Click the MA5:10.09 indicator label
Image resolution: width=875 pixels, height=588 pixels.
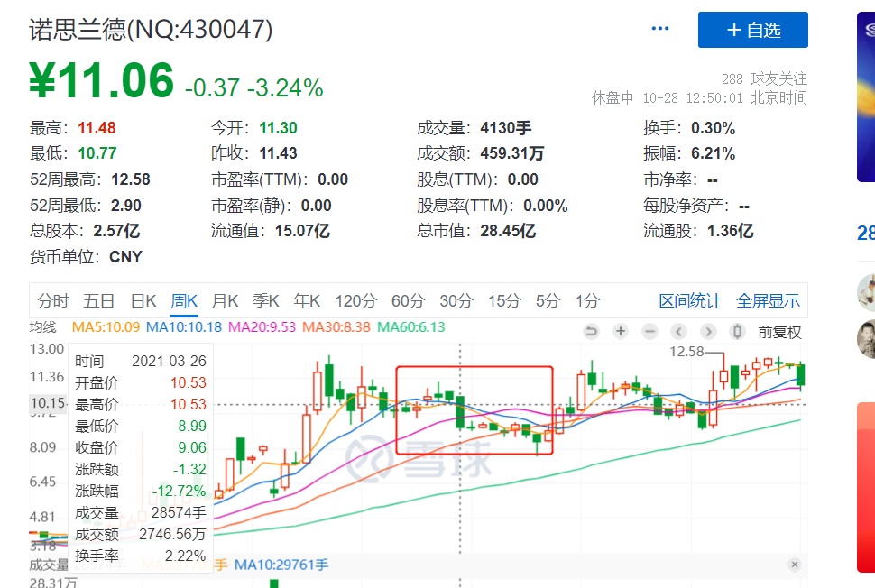point(106,326)
